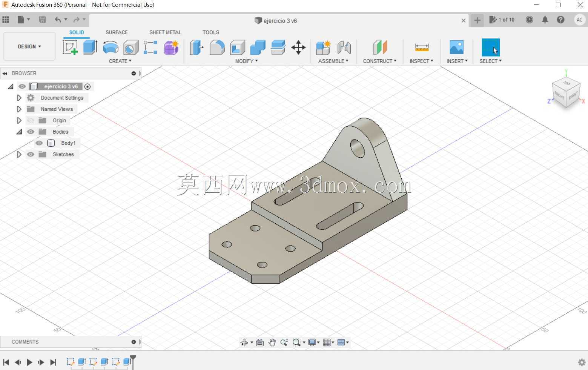Add a new design tab

click(x=477, y=20)
